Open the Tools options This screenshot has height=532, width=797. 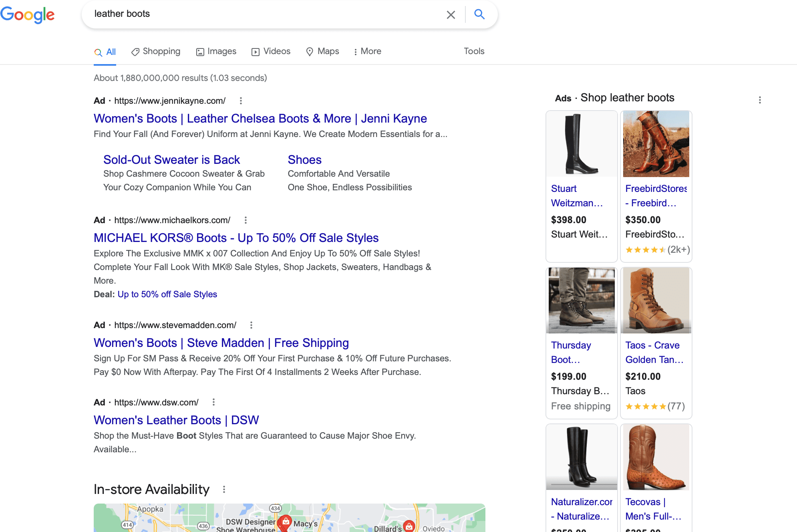[x=474, y=51]
